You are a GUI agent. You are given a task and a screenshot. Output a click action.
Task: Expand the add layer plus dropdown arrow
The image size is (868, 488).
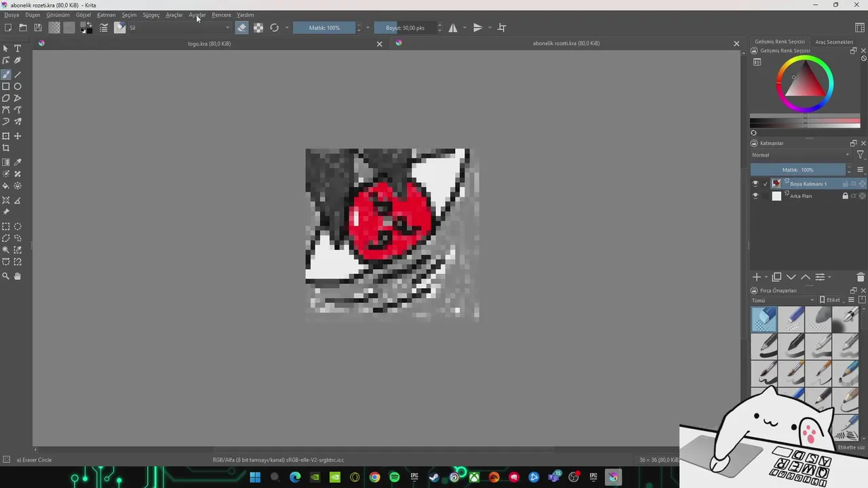(x=766, y=277)
